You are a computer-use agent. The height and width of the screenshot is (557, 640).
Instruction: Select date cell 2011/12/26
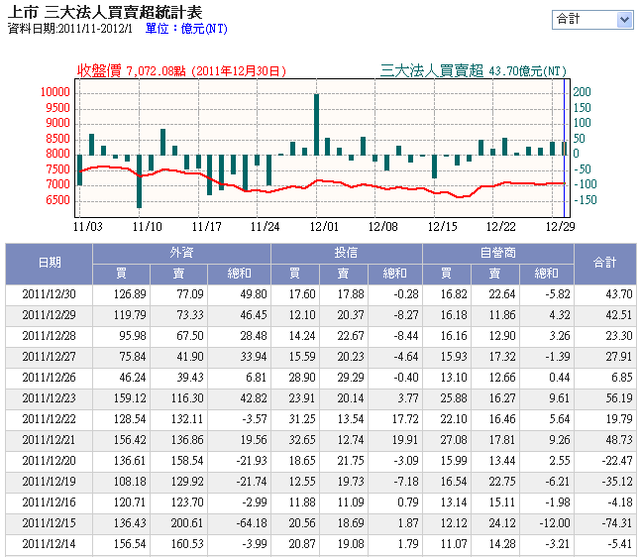point(49,378)
